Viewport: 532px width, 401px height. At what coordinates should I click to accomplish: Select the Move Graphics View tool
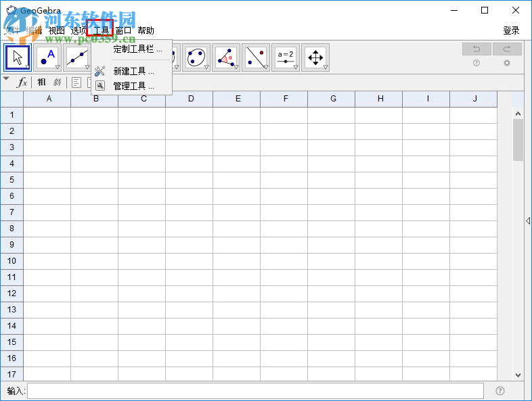tap(315, 57)
